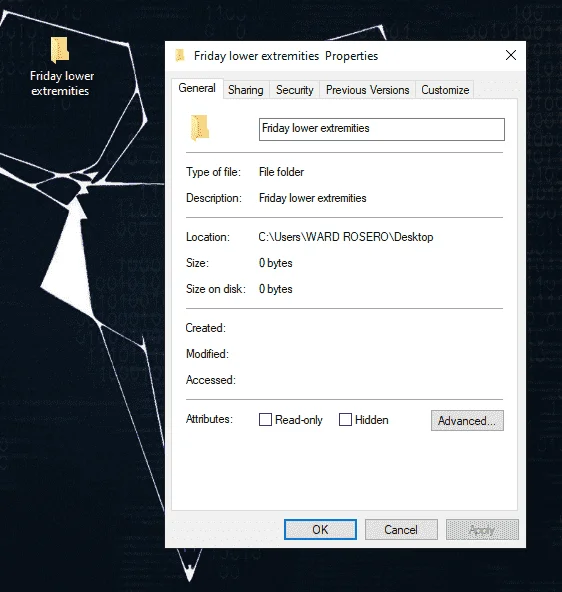Click the folder icon in the Properties title bar
This screenshot has height=592, width=562.
tap(180, 56)
